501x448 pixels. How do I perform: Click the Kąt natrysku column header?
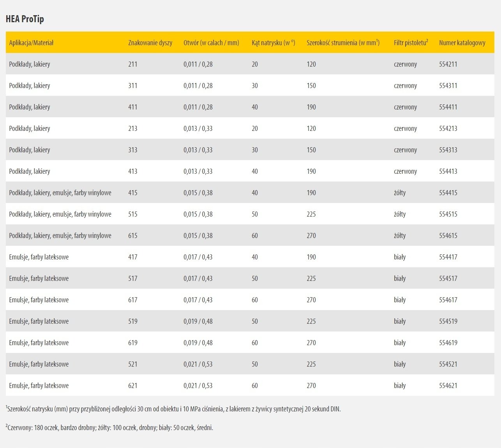[x=273, y=43]
